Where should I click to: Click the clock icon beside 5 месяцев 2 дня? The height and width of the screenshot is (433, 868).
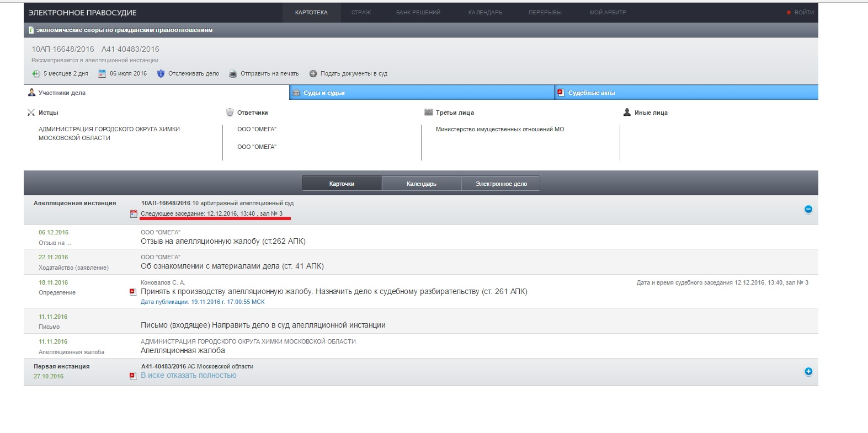point(36,74)
